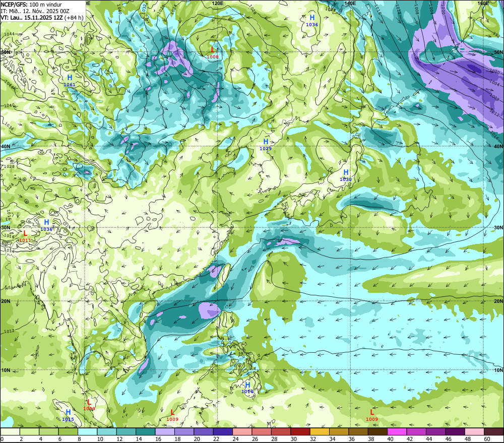Pick the yellow 32–34 legend swatch

point(320,432)
